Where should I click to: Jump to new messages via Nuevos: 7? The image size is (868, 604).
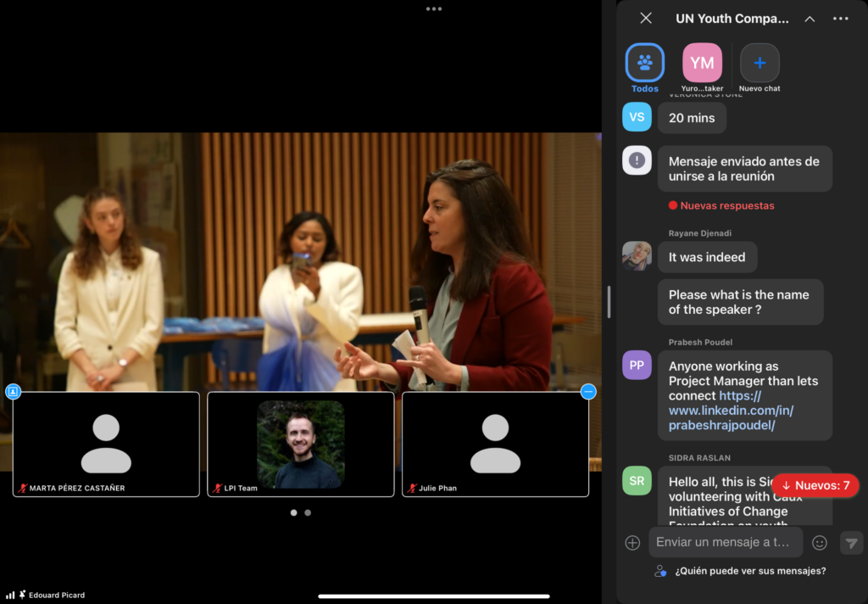click(x=815, y=485)
